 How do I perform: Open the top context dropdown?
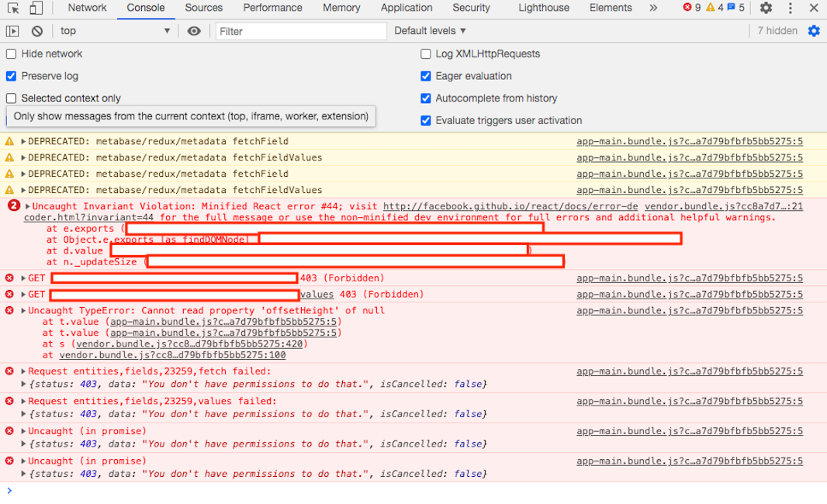[x=115, y=31]
